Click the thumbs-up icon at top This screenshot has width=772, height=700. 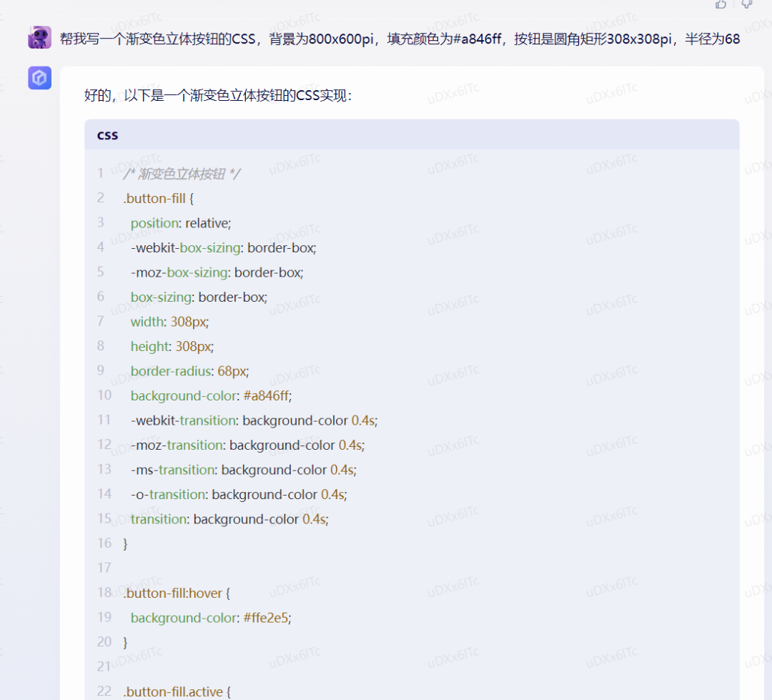(x=721, y=4)
